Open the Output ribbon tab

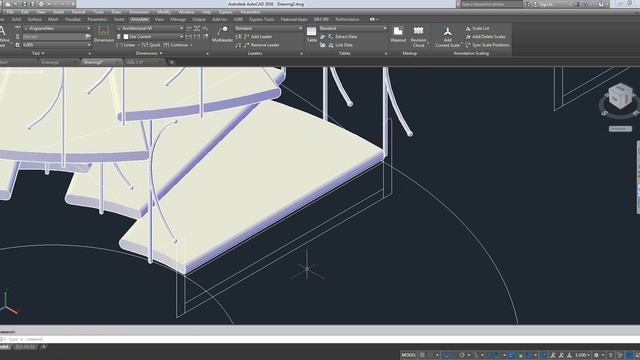coord(199,19)
